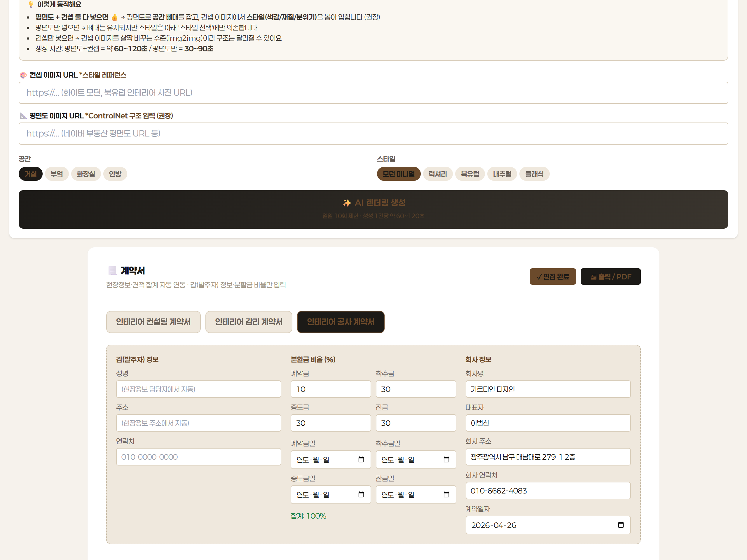Open calendar picker for 잔금일 date
Screen dimensions: 747x560
[x=446, y=494]
